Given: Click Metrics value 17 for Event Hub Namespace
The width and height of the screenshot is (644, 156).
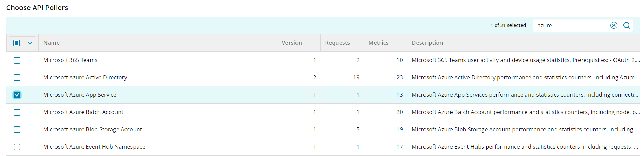Looking at the screenshot, I should pyautogui.click(x=400, y=147).
